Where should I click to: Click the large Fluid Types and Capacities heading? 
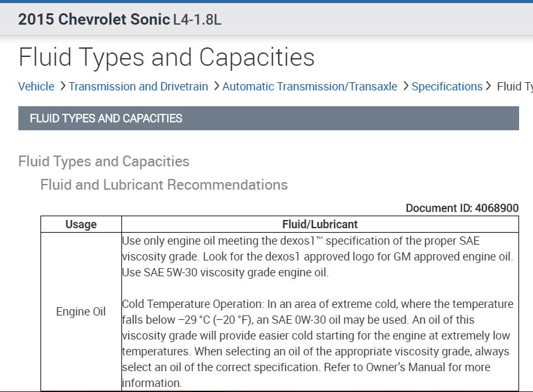[x=166, y=57]
